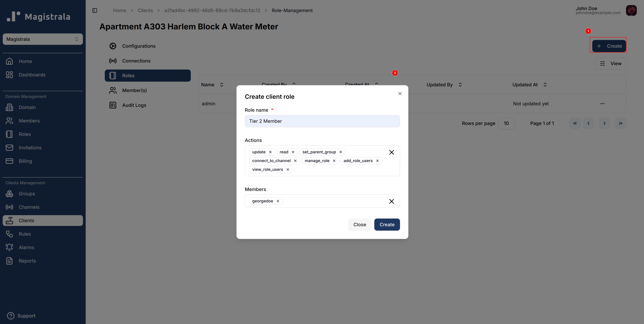Clear all selected actions
Image resolution: width=644 pixels, height=324 pixels.
391,152
